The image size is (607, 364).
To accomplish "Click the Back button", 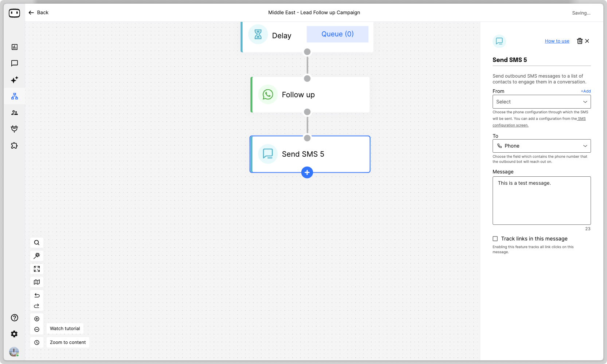I will coord(39,12).
